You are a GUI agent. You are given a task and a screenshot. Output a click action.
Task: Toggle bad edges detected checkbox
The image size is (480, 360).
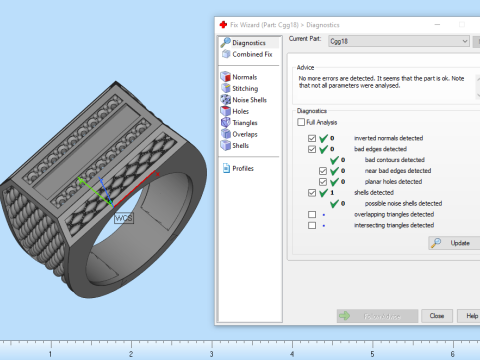click(x=312, y=149)
